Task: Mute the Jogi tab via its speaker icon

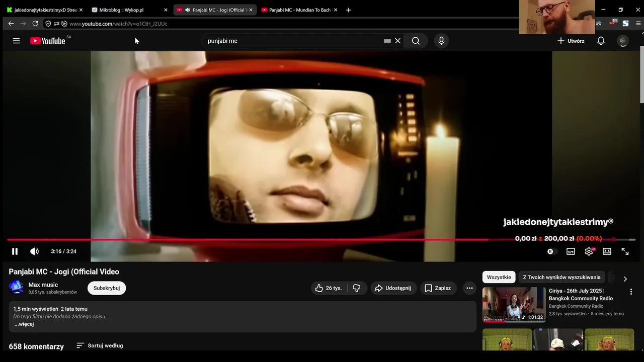Action: pyautogui.click(x=187, y=10)
